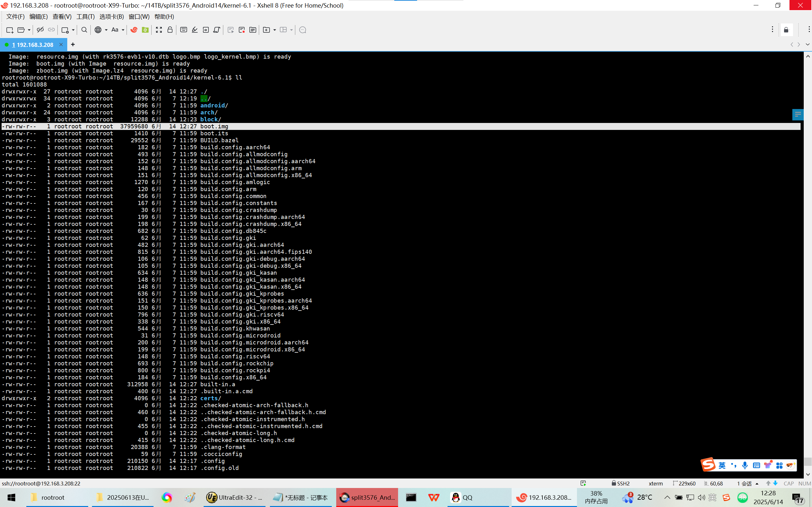The width and height of the screenshot is (812, 507).
Task: Click the lock screen padlock icon
Action: click(x=170, y=30)
